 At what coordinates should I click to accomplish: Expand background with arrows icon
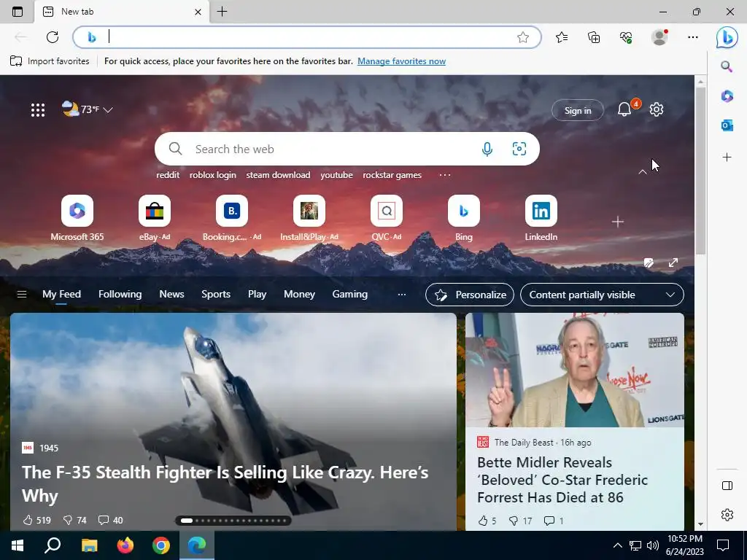pyautogui.click(x=673, y=262)
